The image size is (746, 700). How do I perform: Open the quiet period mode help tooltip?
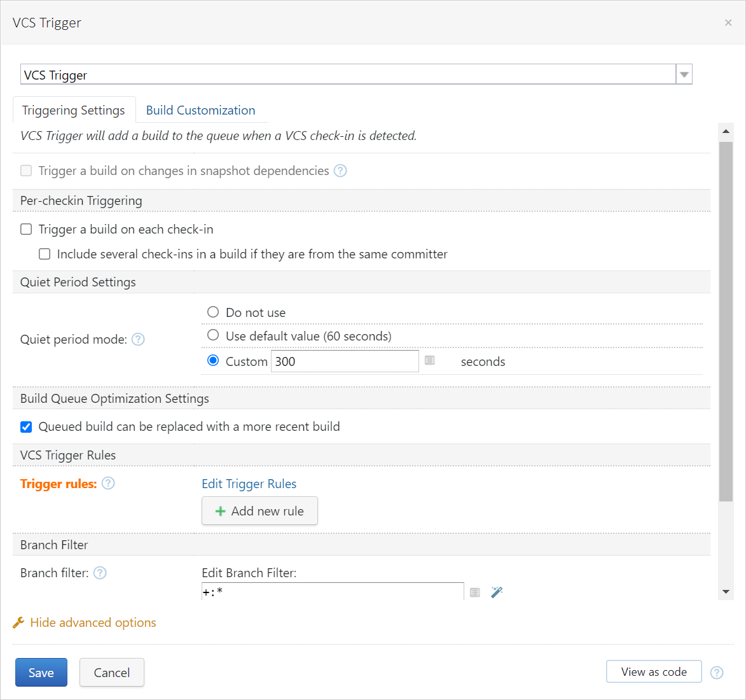137,339
